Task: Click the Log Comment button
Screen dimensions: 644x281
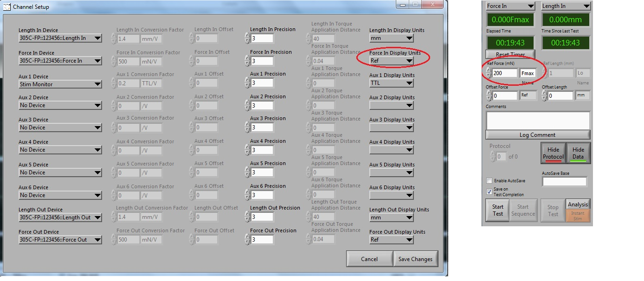Action: pyautogui.click(x=538, y=135)
